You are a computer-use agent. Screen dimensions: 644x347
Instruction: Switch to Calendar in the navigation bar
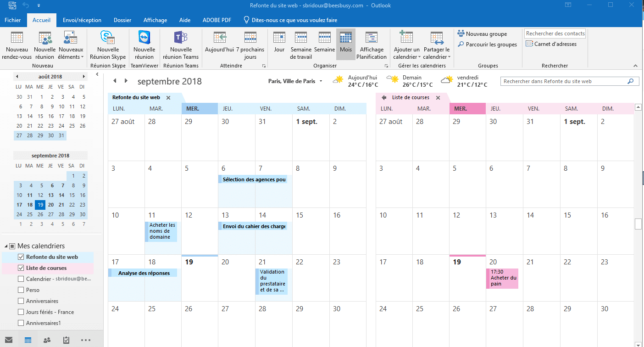28,340
